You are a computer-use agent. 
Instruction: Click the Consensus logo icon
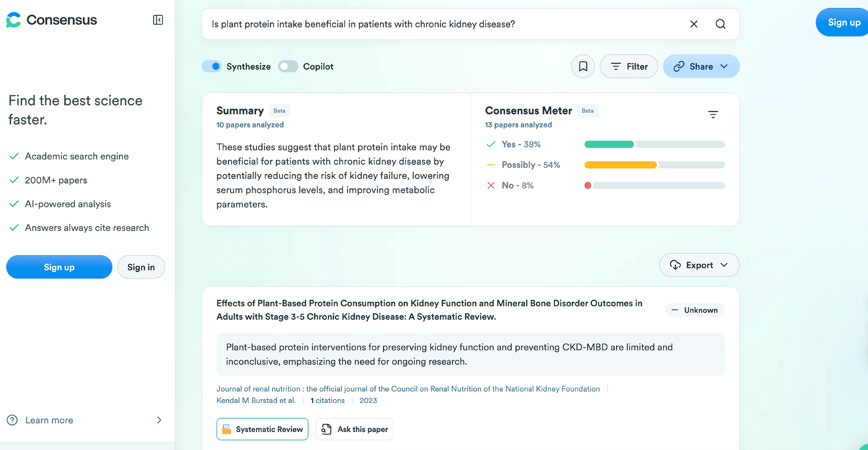pos(14,20)
